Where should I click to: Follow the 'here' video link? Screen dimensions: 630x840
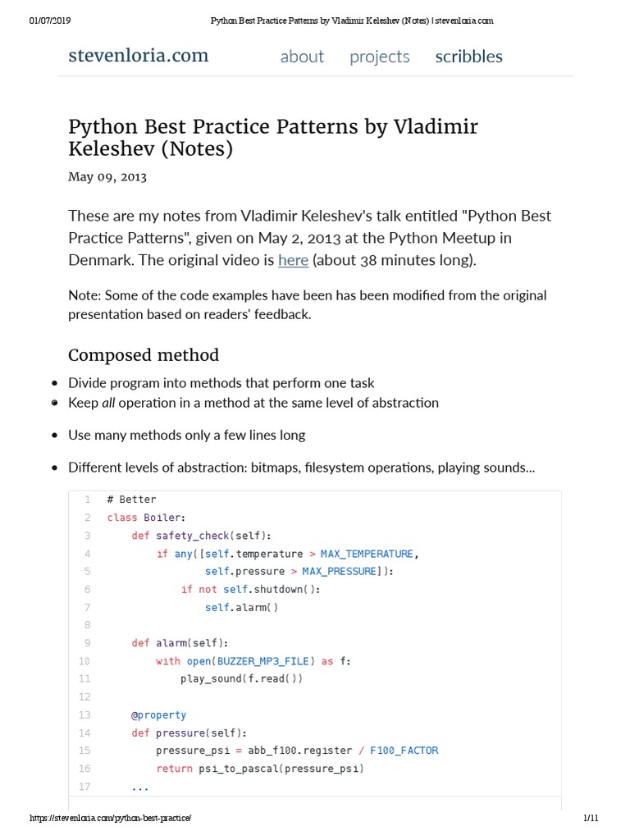tap(293, 261)
